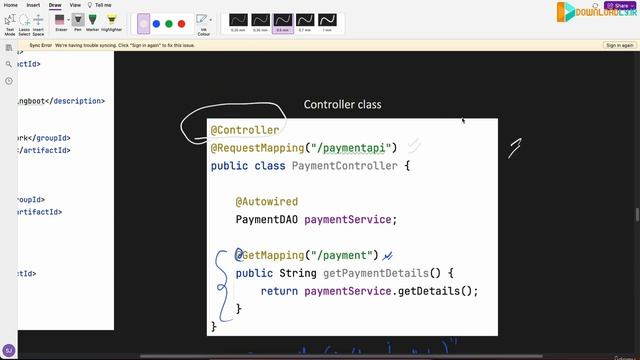
Task: Open the Home ribbon tab
Action: point(11,5)
